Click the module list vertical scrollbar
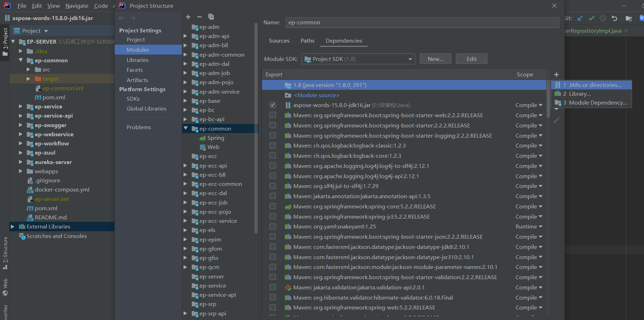The width and height of the screenshot is (644, 320). (x=256, y=128)
